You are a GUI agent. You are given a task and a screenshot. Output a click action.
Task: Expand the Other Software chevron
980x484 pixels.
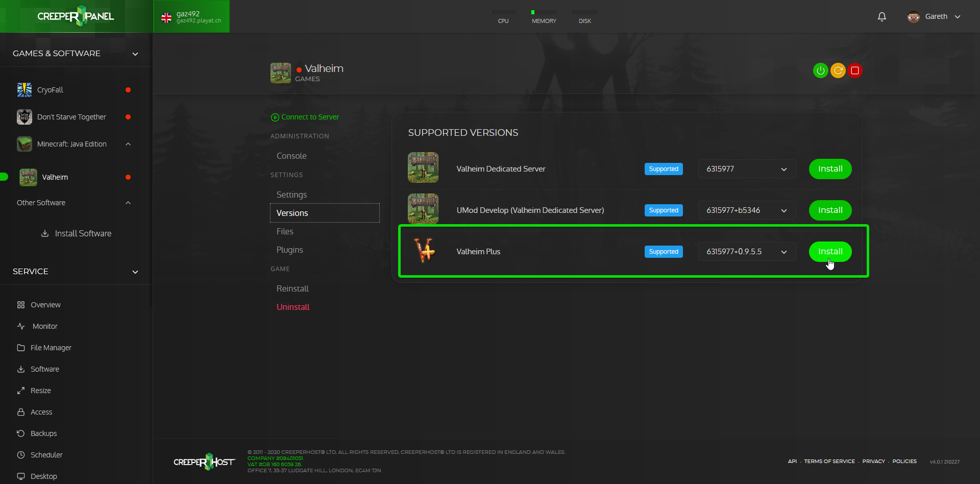[128, 203]
